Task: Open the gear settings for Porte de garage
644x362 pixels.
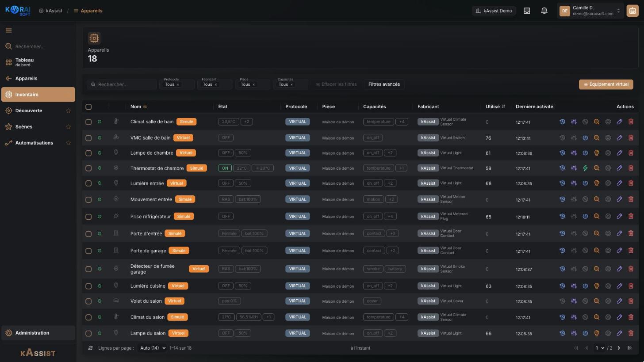Action: [x=608, y=251]
